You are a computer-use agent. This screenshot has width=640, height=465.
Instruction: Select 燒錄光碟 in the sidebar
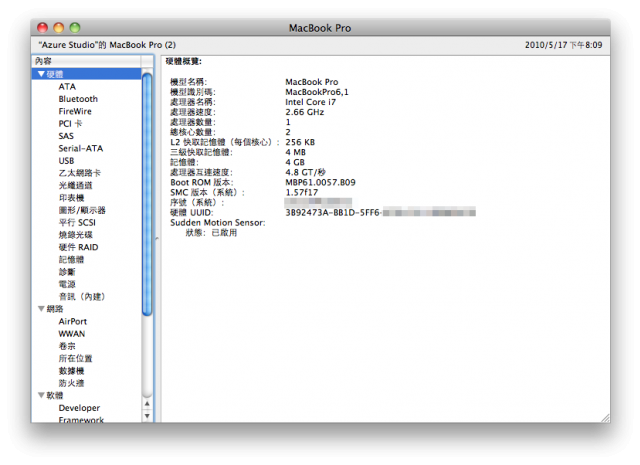[76, 235]
